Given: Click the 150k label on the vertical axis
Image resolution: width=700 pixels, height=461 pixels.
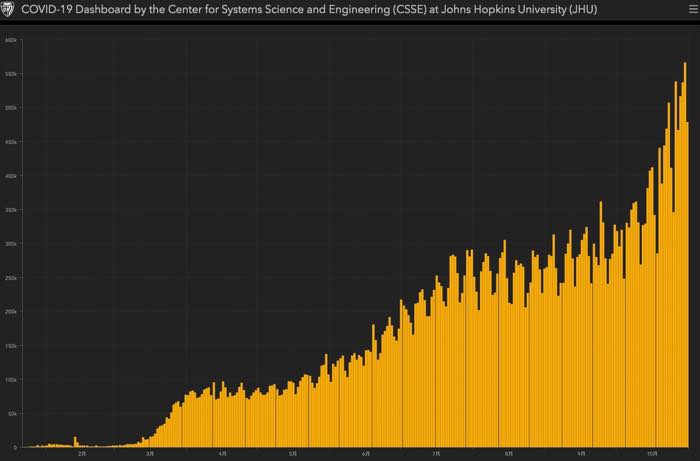Looking at the screenshot, I should tap(11, 346).
